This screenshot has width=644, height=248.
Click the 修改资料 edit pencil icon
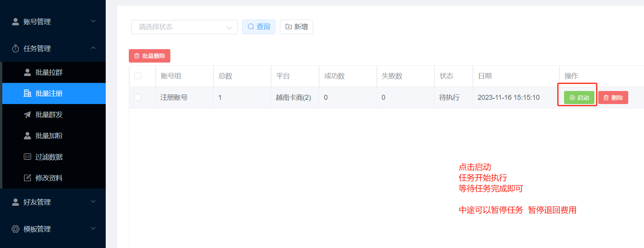coord(27,178)
